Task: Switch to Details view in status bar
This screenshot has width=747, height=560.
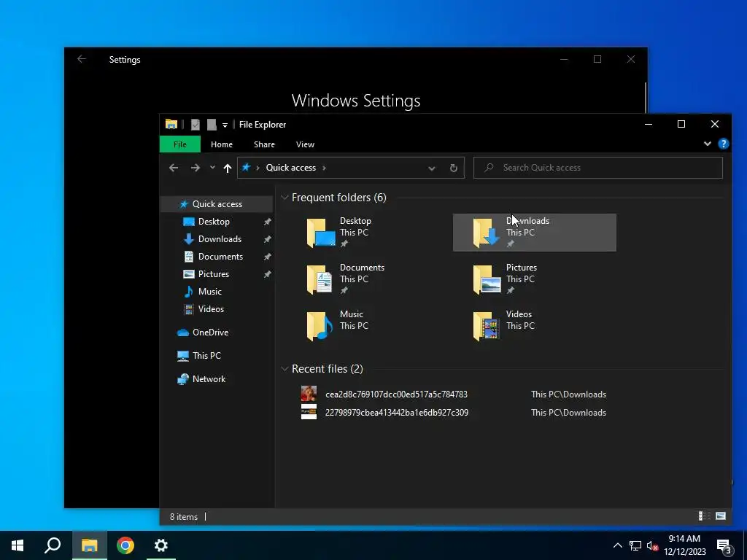Action: 704,516
